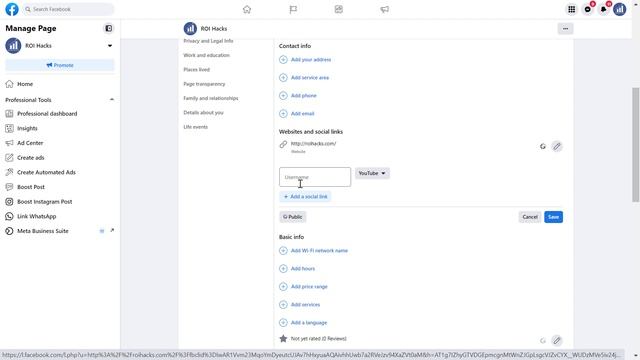Click Add a social link button

[x=305, y=196]
